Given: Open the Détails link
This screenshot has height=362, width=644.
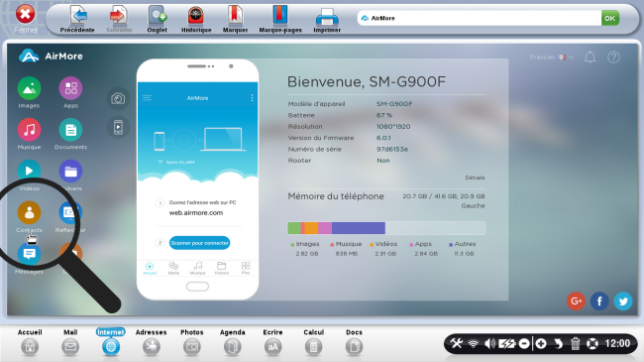Looking at the screenshot, I should (x=475, y=178).
